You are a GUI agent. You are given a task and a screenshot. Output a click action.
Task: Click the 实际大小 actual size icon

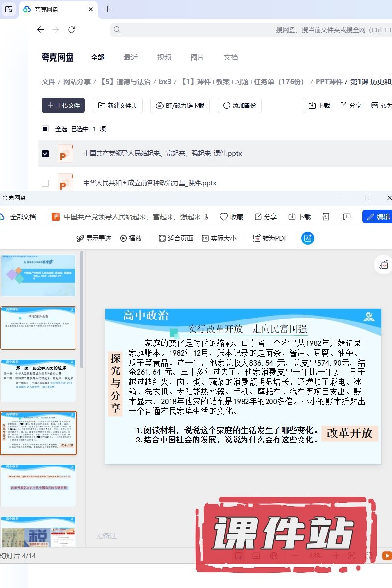(205, 238)
